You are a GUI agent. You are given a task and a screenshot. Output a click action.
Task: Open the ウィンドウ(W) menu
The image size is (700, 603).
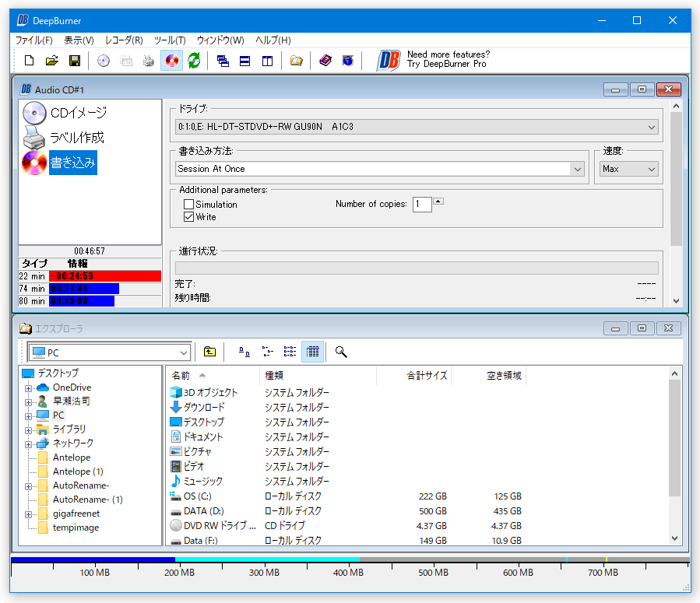220,40
